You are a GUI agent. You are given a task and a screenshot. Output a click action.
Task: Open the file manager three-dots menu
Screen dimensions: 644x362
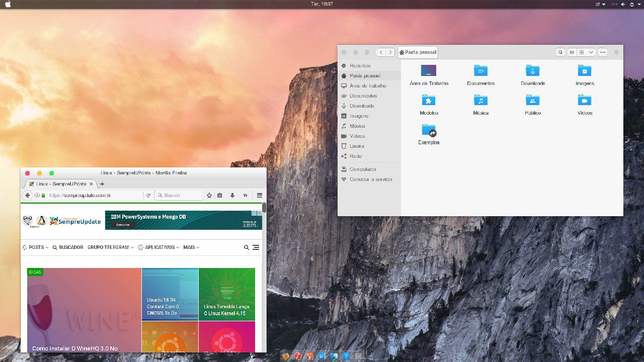tap(603, 52)
